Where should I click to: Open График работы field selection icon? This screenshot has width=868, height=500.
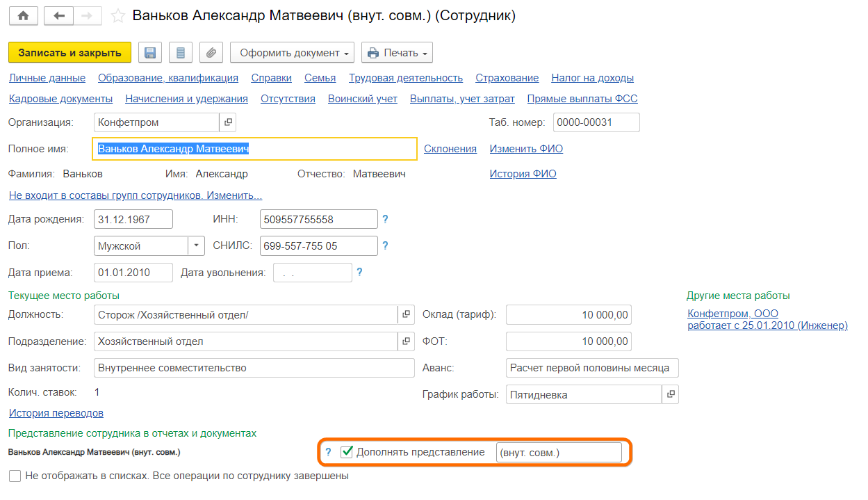pos(670,394)
